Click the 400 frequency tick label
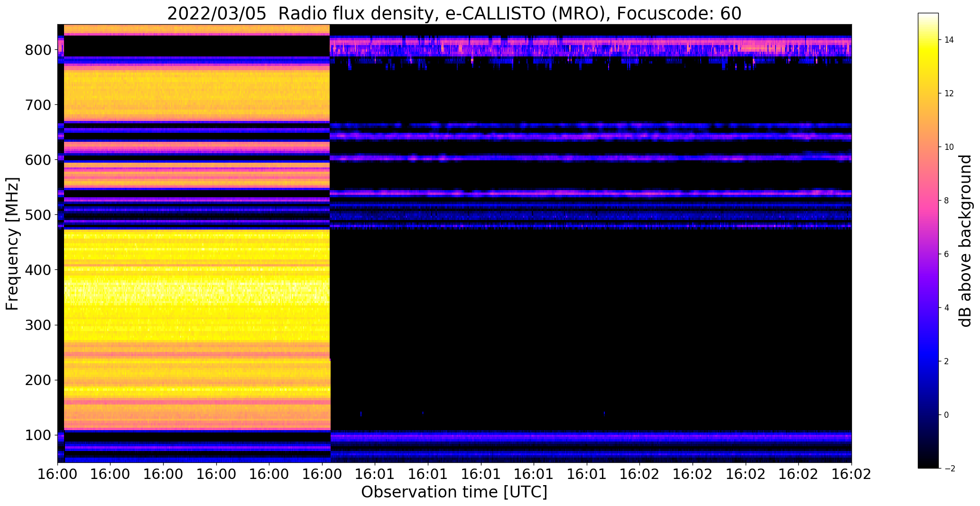980x506 pixels. tap(38, 270)
